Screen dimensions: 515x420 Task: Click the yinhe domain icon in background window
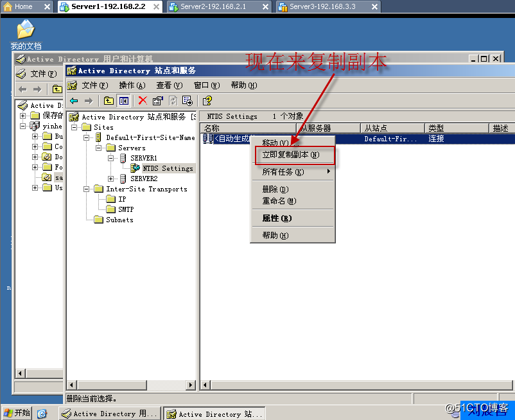click(35, 126)
